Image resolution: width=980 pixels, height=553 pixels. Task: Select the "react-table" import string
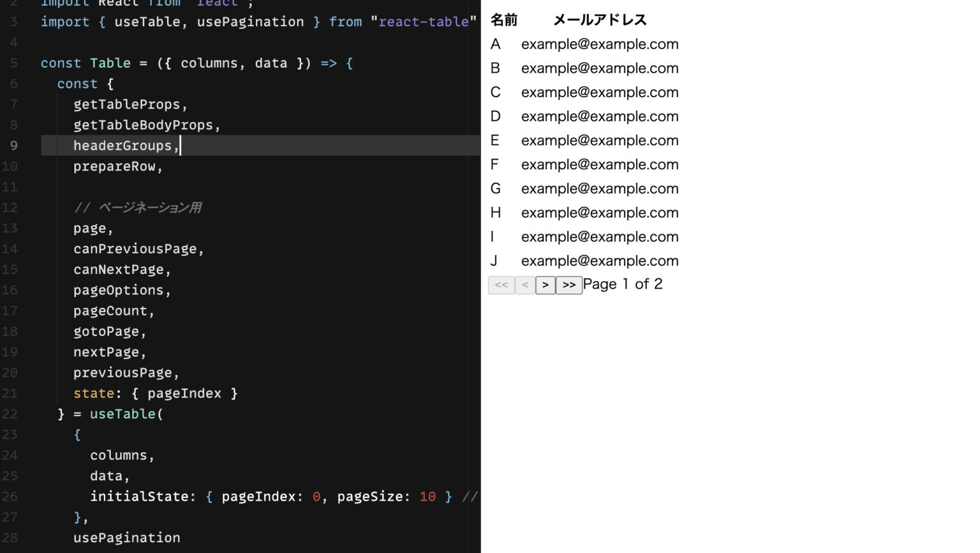pyautogui.click(x=424, y=22)
